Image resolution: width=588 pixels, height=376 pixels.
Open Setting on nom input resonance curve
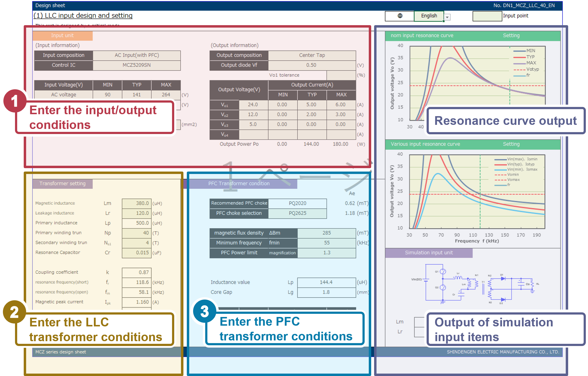pyautogui.click(x=511, y=36)
